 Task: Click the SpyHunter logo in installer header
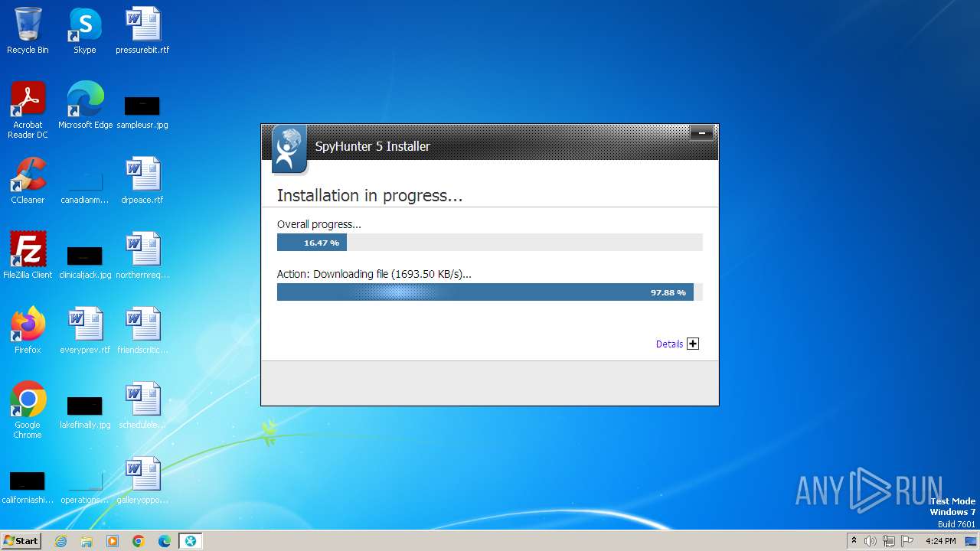[x=289, y=149]
